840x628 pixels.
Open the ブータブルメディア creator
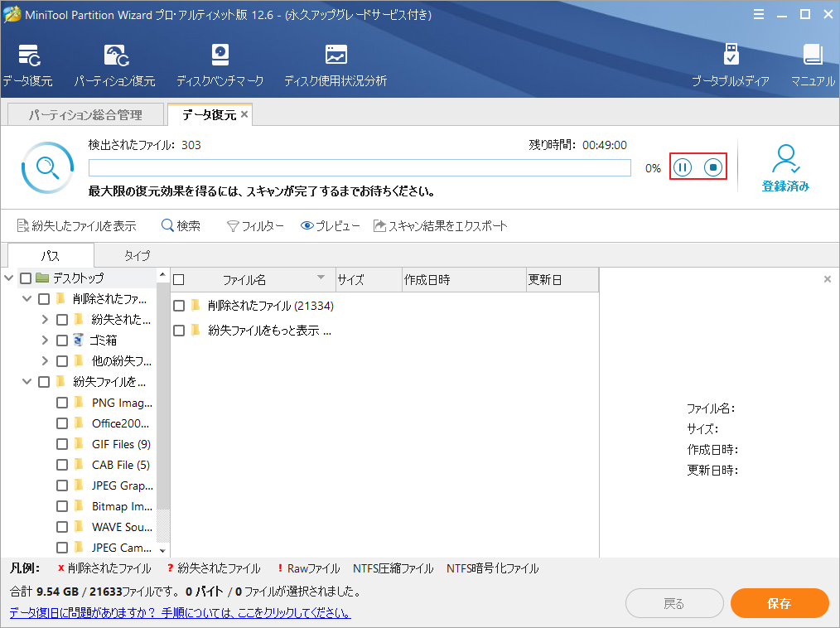731,64
